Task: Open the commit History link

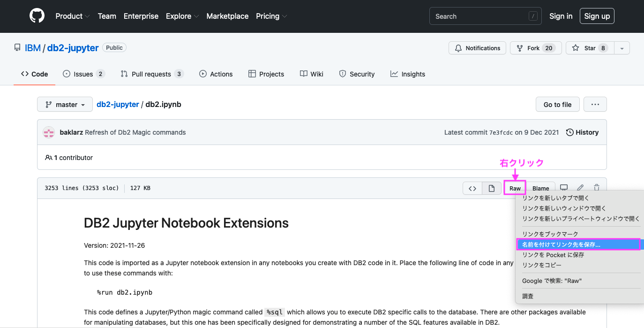Action: (x=582, y=132)
